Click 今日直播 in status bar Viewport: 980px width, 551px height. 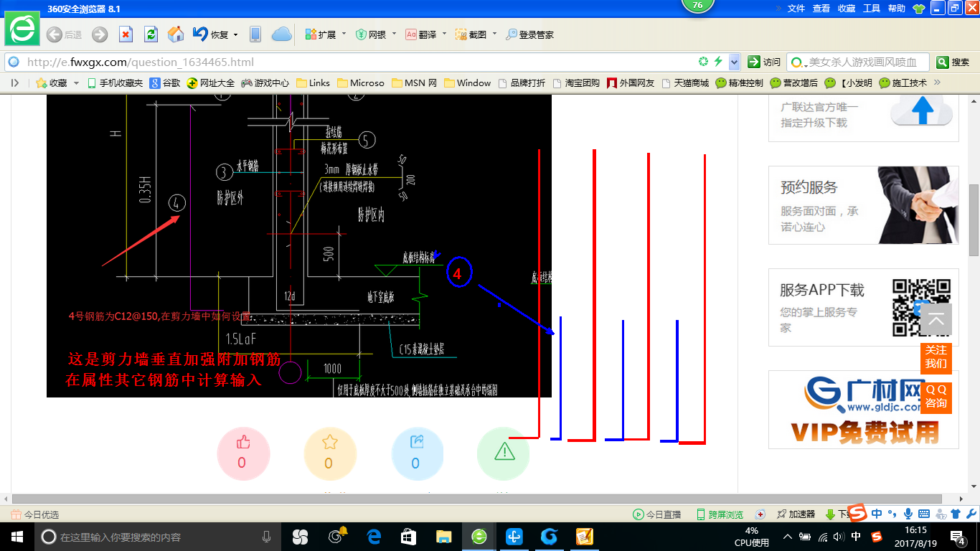(x=656, y=514)
